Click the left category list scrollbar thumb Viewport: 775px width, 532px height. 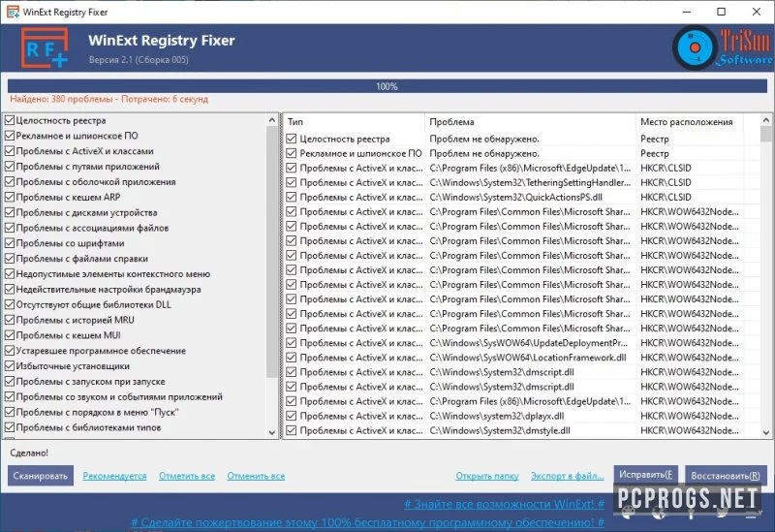(272, 252)
